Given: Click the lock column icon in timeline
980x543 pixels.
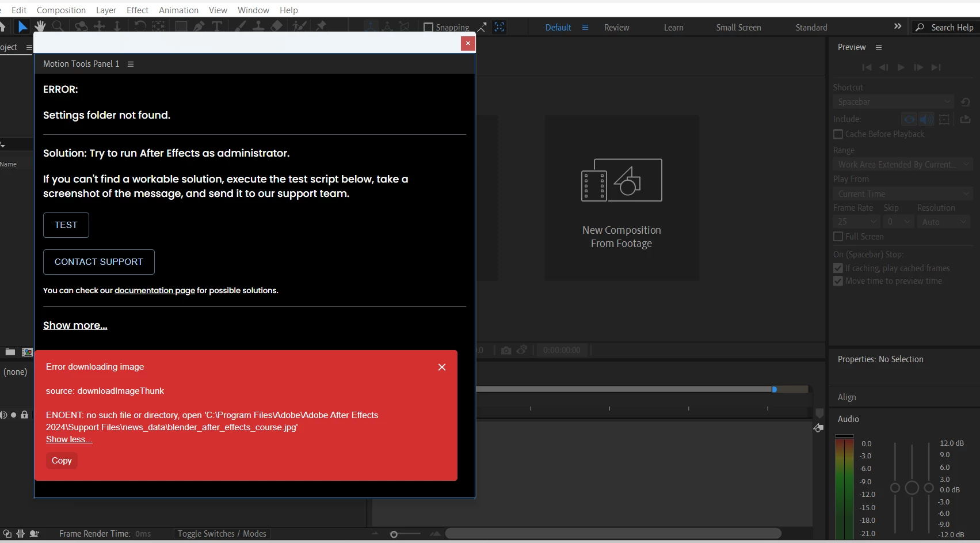Looking at the screenshot, I should 24,415.
